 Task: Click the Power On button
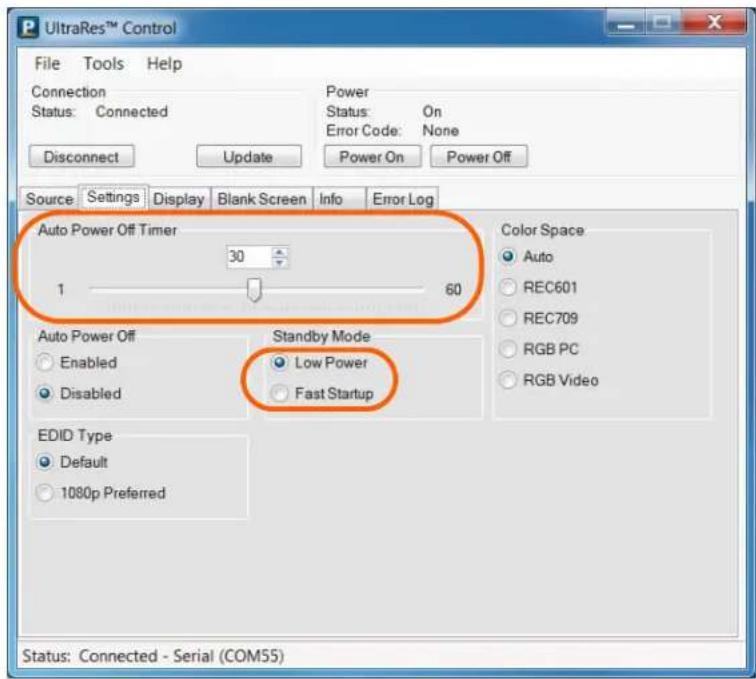[372, 157]
